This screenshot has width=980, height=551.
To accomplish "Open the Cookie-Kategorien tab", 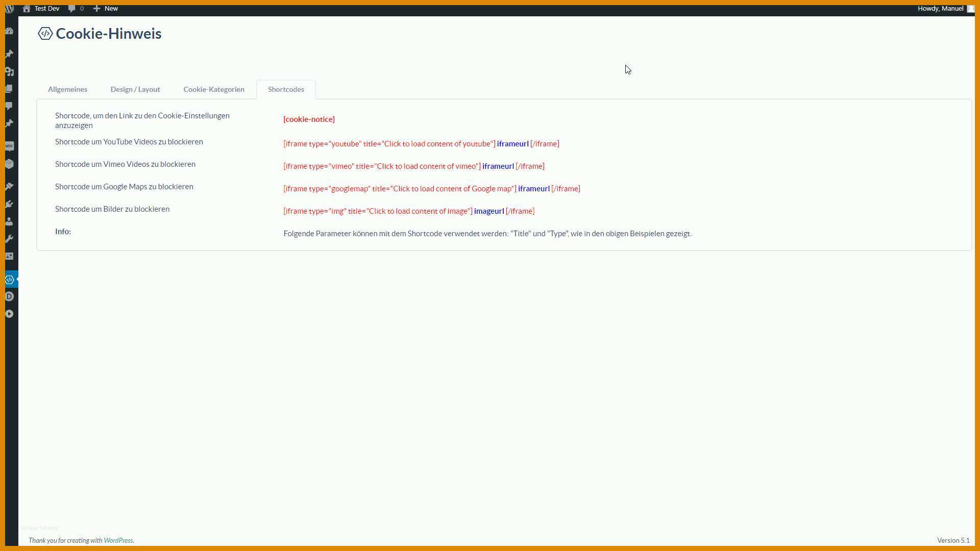I will tap(214, 89).
